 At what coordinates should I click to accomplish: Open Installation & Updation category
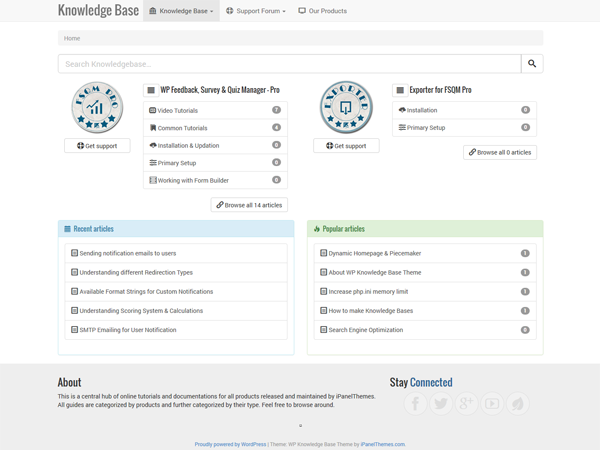click(x=215, y=145)
